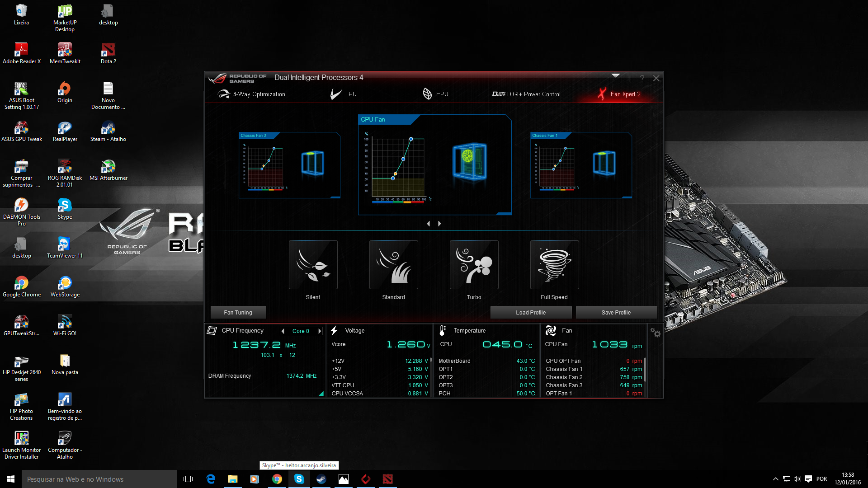The image size is (868, 488).
Task: Open MemTweakIt desktop icon
Action: 65,54
